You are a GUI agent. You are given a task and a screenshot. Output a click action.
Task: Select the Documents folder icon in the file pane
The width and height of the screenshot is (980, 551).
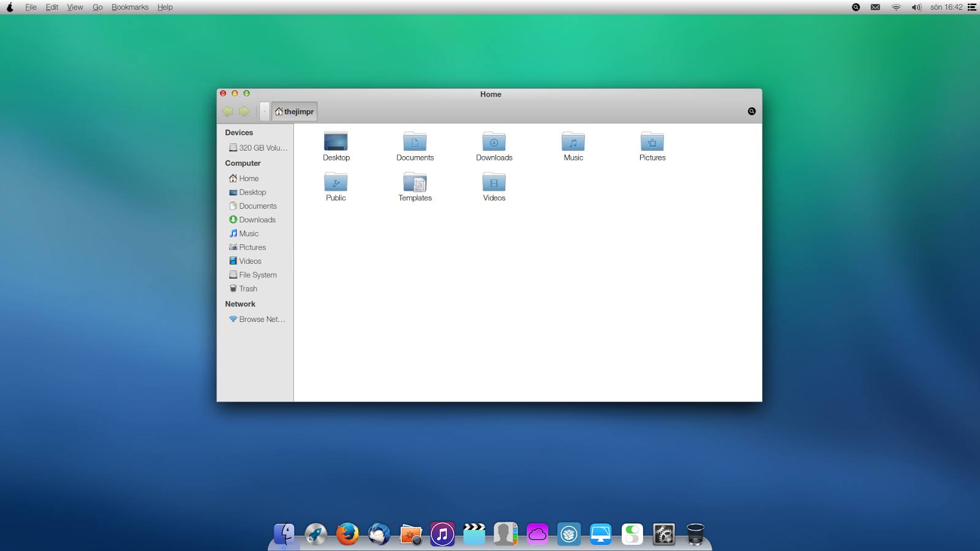(x=415, y=141)
